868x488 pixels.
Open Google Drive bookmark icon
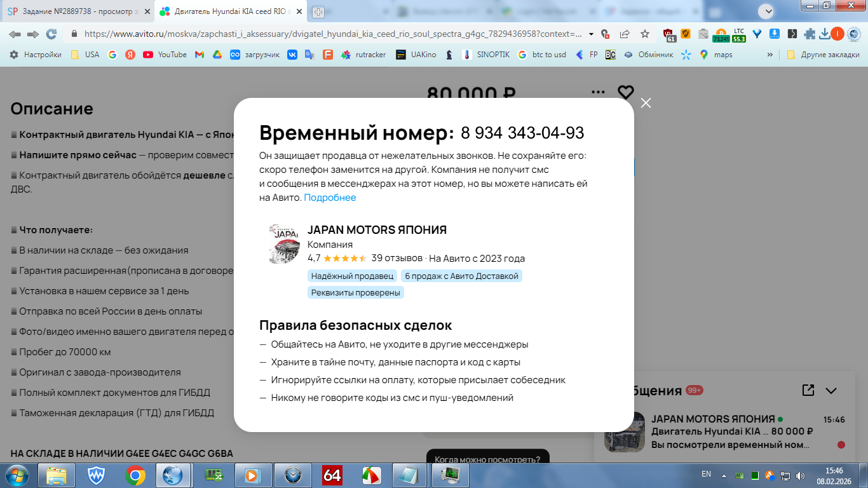click(217, 55)
